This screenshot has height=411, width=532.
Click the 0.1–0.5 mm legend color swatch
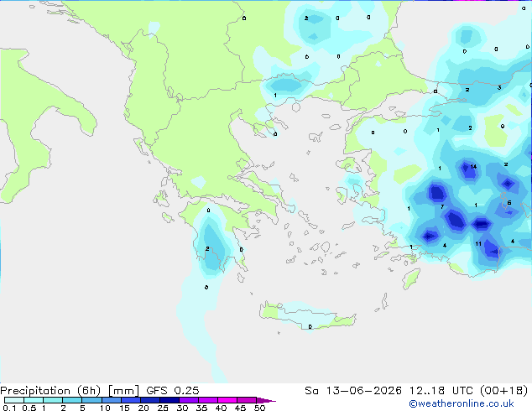tap(14, 400)
